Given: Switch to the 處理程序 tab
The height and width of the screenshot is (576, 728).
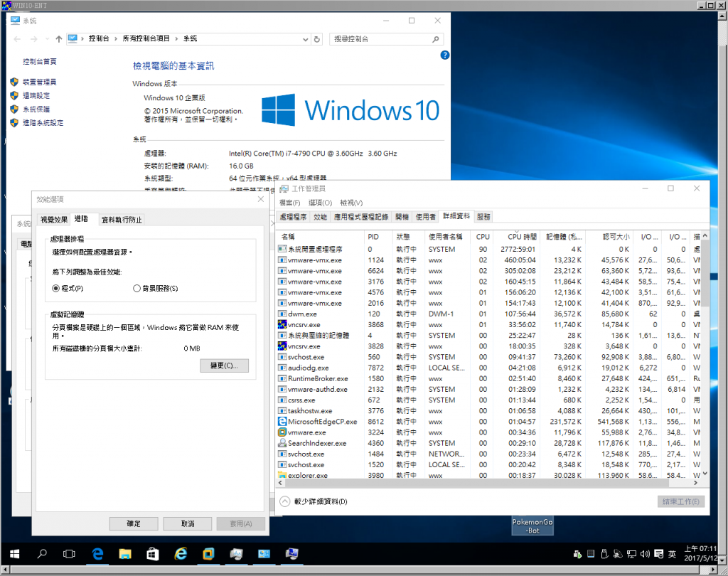Looking at the screenshot, I should tap(293, 217).
